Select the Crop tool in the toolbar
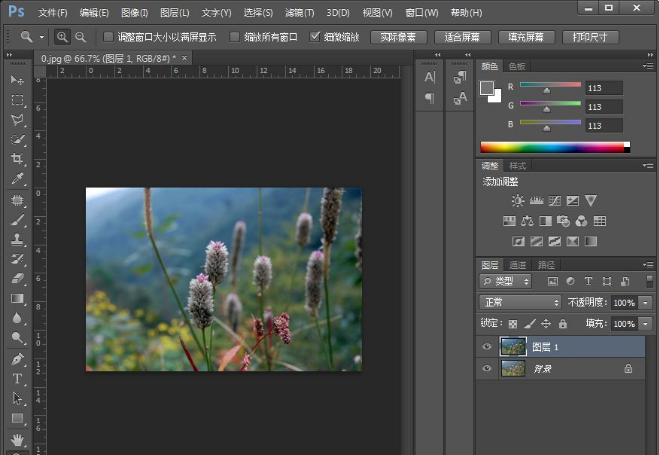 pos(17,159)
